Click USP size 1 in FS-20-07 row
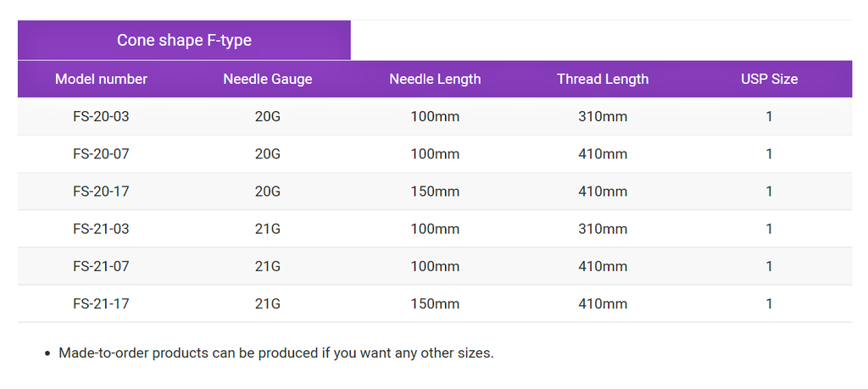The image size is (868, 389). pos(769,154)
